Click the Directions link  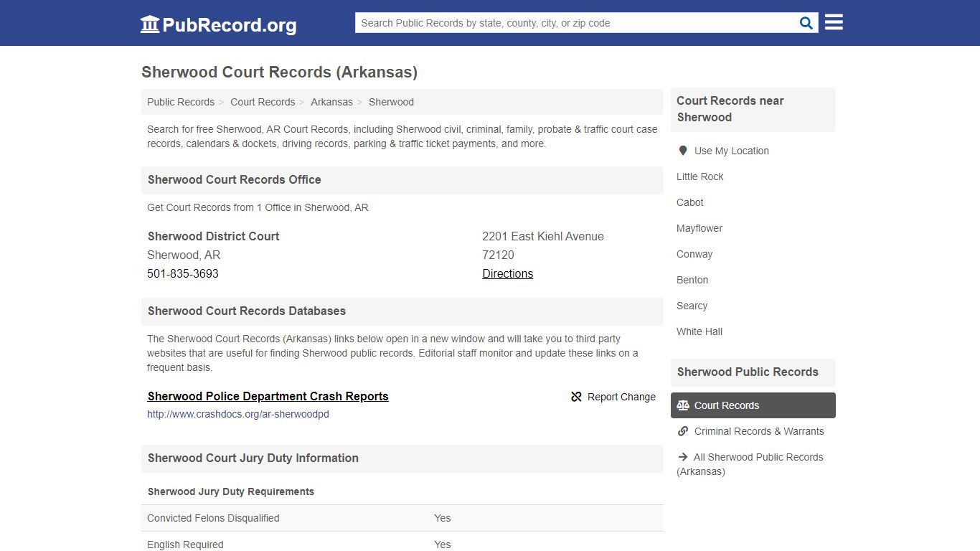508,273
